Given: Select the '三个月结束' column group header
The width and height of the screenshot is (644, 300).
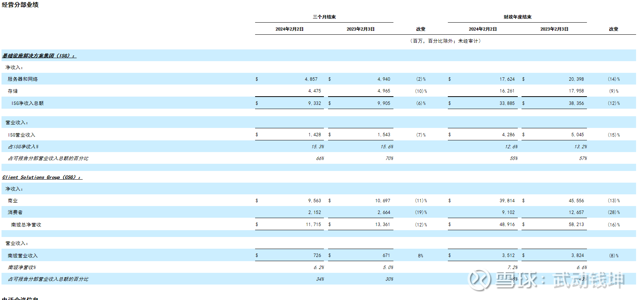Looking at the screenshot, I should (x=324, y=17).
